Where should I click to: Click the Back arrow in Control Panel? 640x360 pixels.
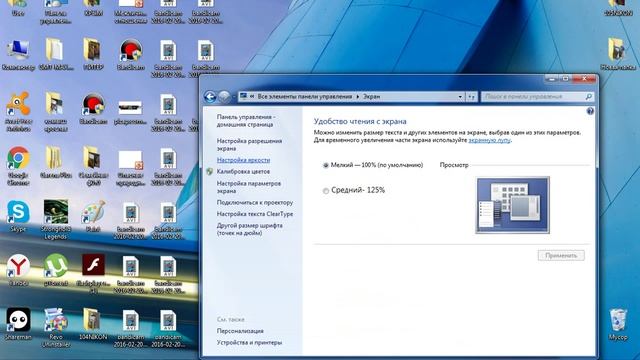pyautogui.click(x=210, y=97)
